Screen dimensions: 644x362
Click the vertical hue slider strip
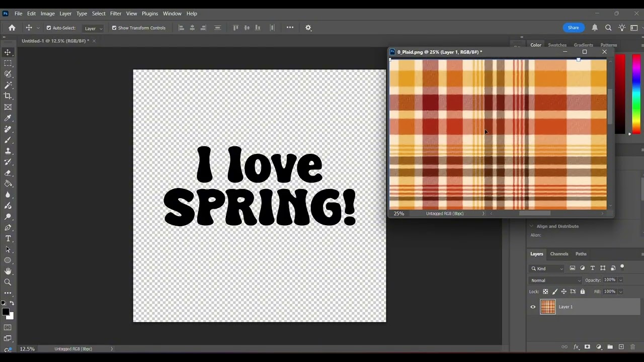click(636, 94)
